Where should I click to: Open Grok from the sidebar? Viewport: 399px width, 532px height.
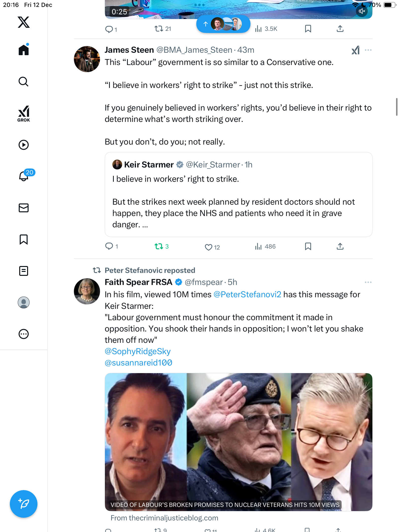click(x=24, y=114)
